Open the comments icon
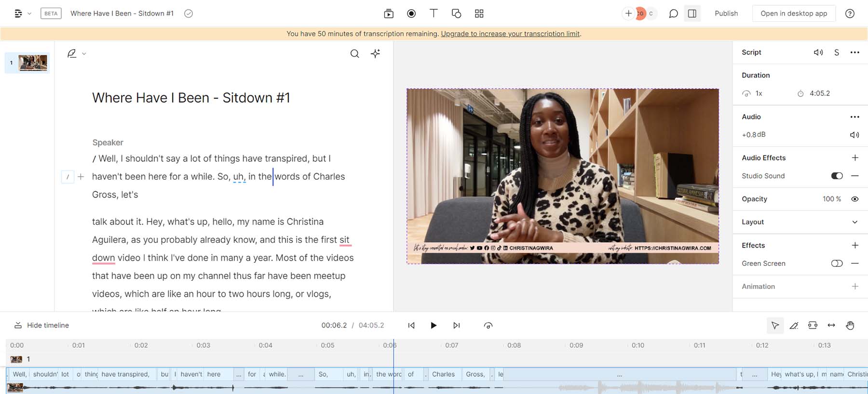 (x=673, y=13)
